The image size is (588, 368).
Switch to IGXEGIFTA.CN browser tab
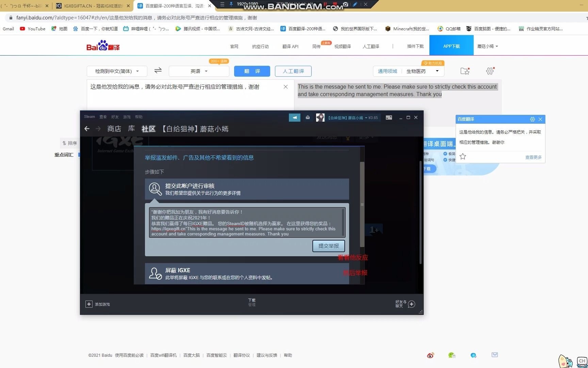pos(93,6)
